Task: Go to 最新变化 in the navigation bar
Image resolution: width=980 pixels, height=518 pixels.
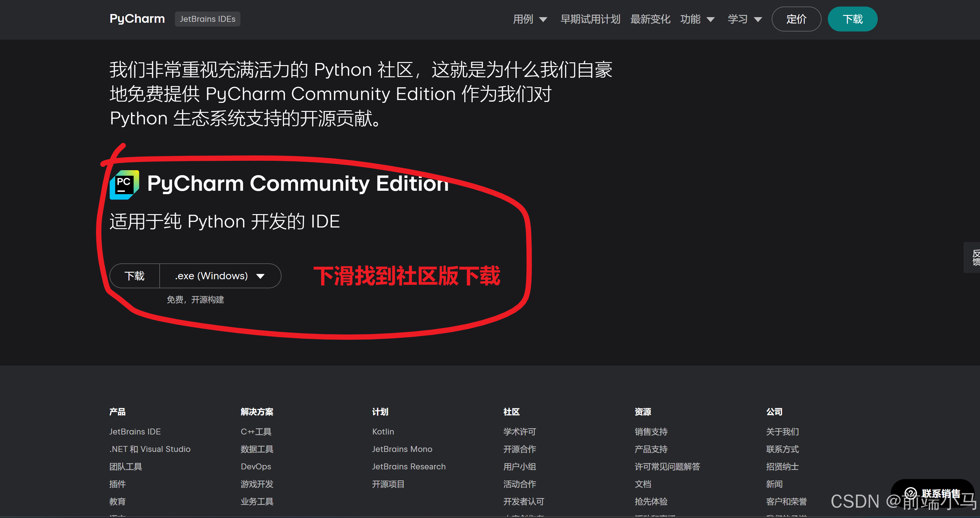Action: (x=650, y=19)
